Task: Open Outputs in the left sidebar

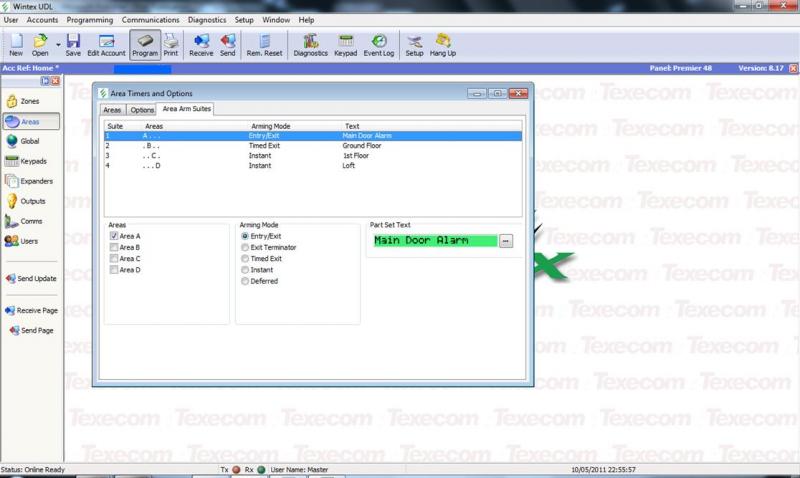Action: point(28,201)
